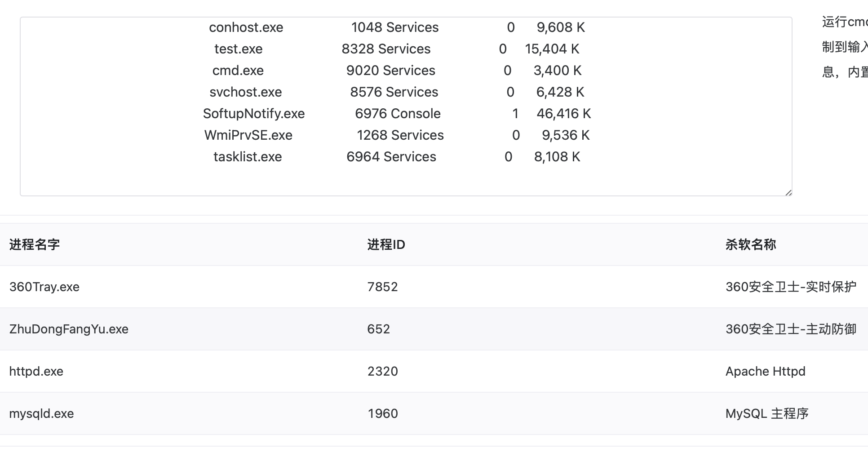Click process ID 1960
868x461 pixels.
point(382,413)
